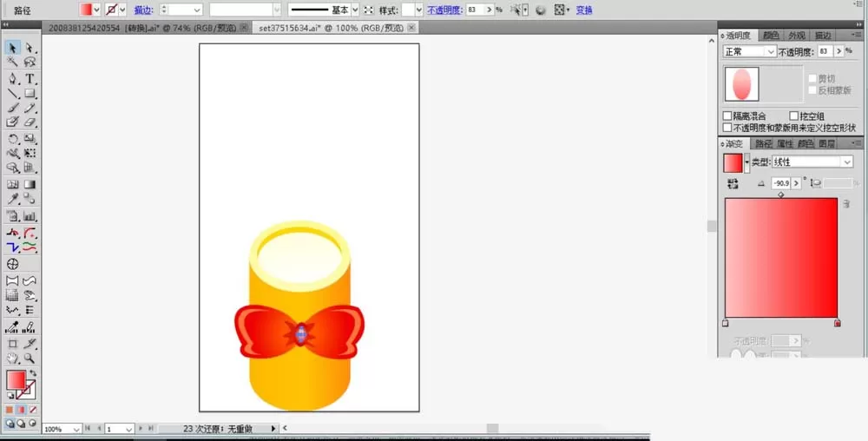The width and height of the screenshot is (868, 441).
Task: Open artboard number dropdown at bottom
Action: point(128,430)
